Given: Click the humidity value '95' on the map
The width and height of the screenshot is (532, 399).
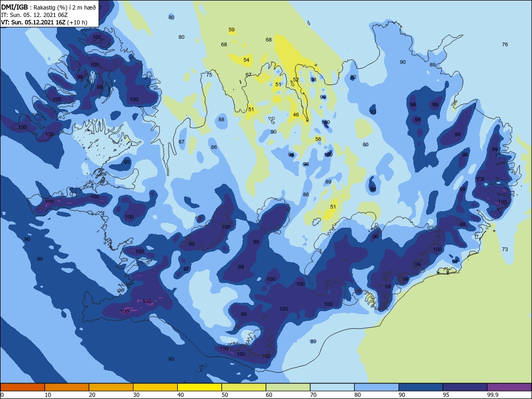Looking at the screenshot, I should 127,162.
